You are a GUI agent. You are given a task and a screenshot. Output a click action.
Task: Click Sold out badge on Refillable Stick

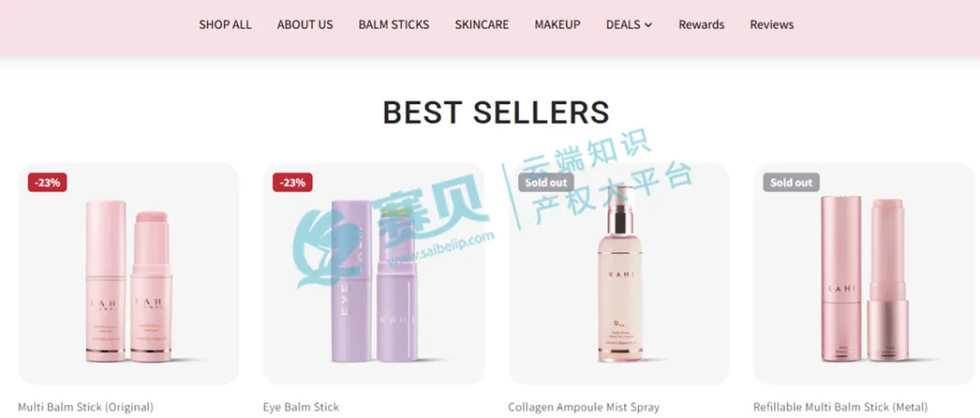click(x=791, y=182)
